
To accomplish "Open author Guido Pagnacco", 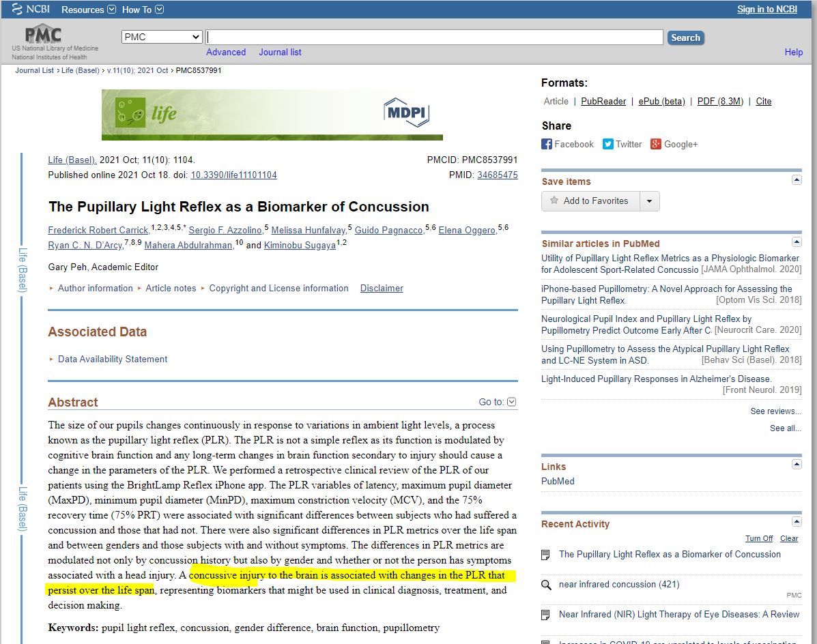I will click(x=388, y=230).
